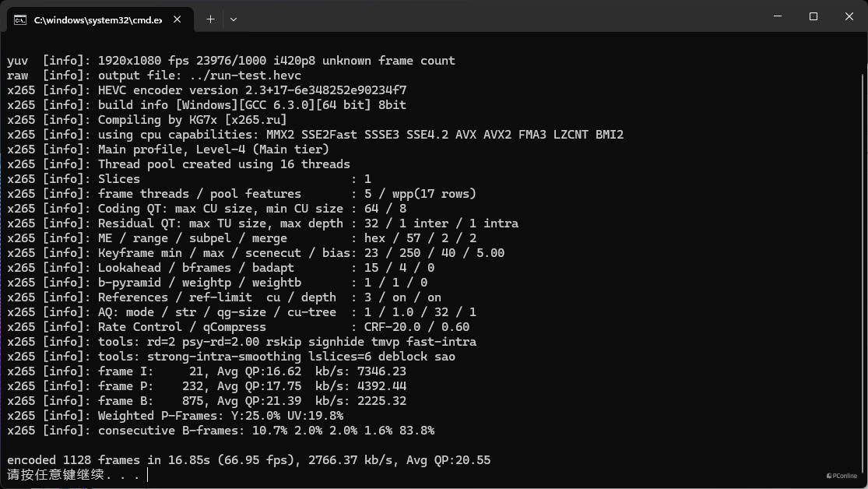This screenshot has width=868, height=489.
Task: Maximize the terminal window
Action: coord(814,16)
